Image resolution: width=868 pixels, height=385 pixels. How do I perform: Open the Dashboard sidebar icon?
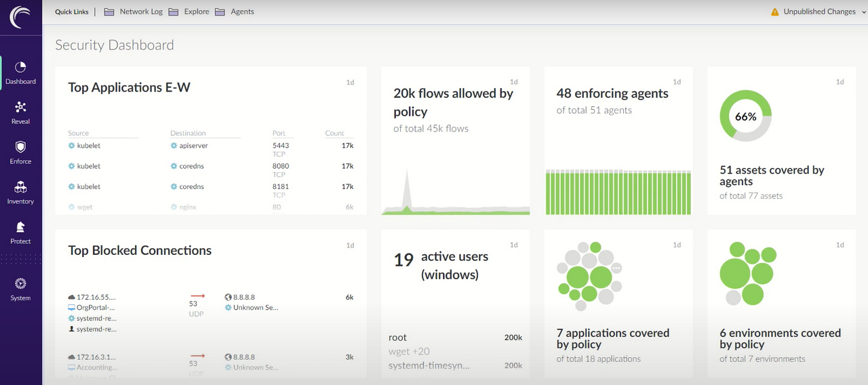(20, 67)
